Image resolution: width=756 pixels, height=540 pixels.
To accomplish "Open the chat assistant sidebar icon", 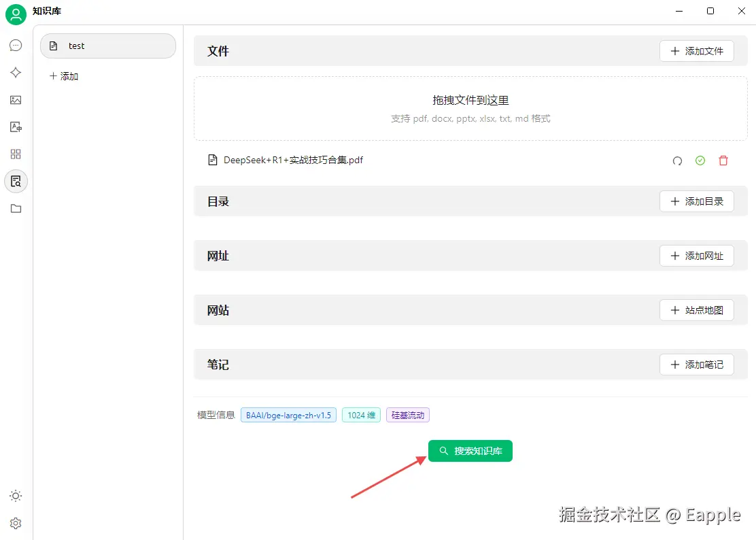I will pos(16,46).
